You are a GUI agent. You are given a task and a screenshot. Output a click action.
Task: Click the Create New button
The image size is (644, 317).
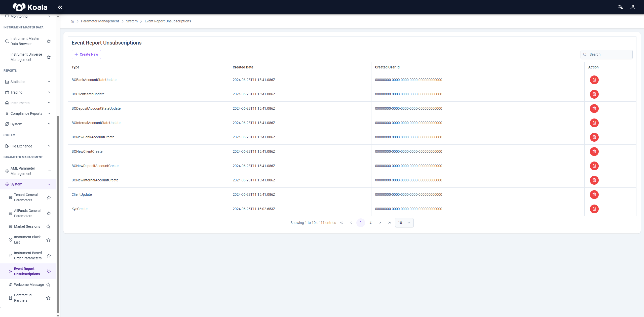click(86, 54)
